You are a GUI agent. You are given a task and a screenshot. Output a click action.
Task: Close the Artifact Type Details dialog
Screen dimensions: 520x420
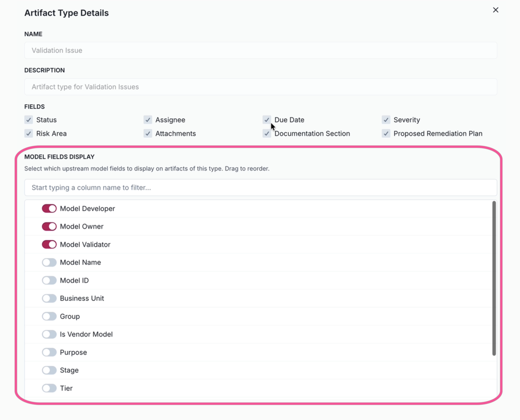(x=496, y=10)
